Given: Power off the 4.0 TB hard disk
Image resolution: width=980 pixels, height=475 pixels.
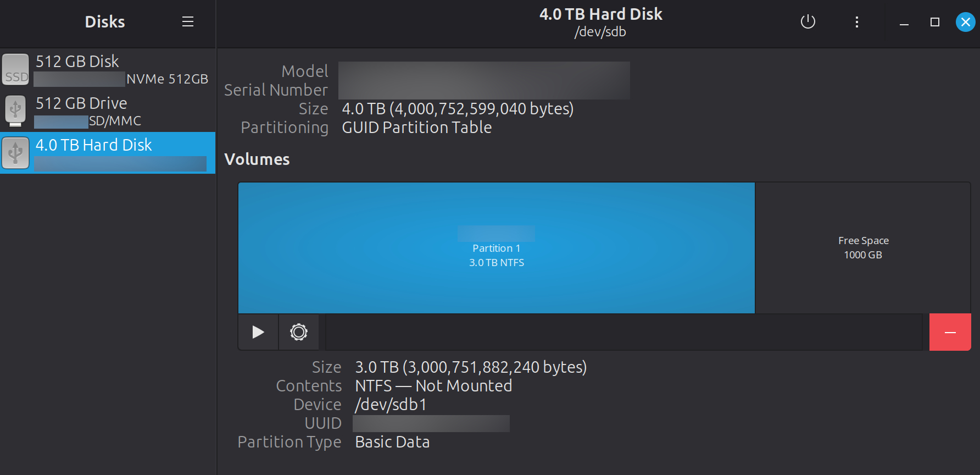Looking at the screenshot, I should (x=808, y=22).
